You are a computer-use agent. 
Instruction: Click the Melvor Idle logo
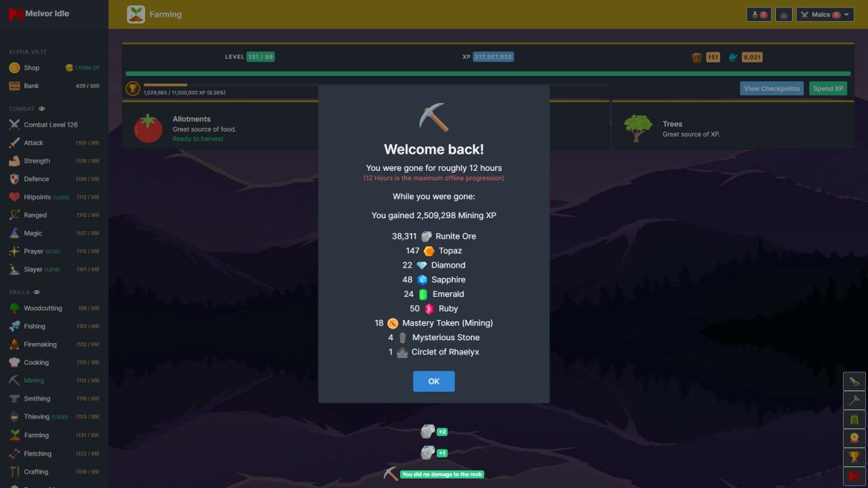(39, 14)
